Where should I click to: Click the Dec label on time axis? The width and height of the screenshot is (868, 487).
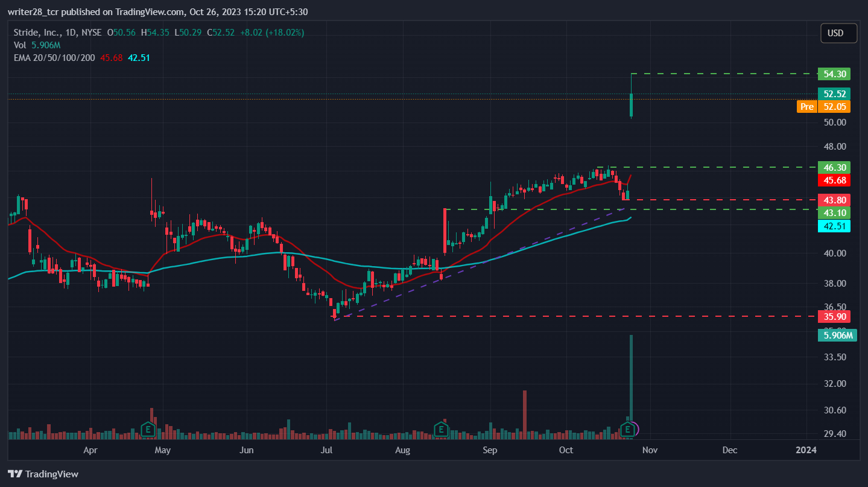click(729, 450)
